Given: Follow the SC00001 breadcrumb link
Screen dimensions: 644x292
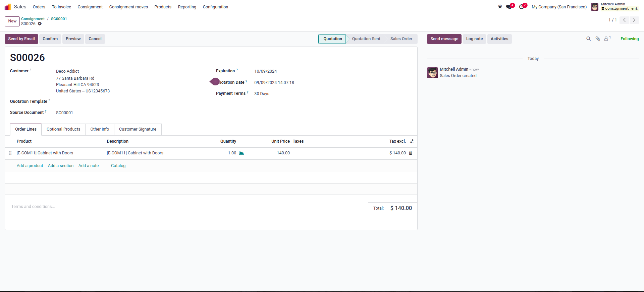Looking at the screenshot, I should [59, 19].
